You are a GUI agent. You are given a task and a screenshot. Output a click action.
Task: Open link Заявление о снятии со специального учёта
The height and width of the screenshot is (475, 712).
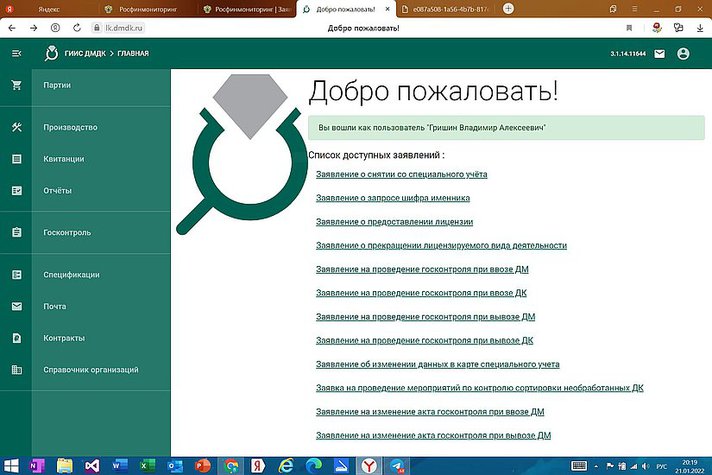[x=401, y=174]
